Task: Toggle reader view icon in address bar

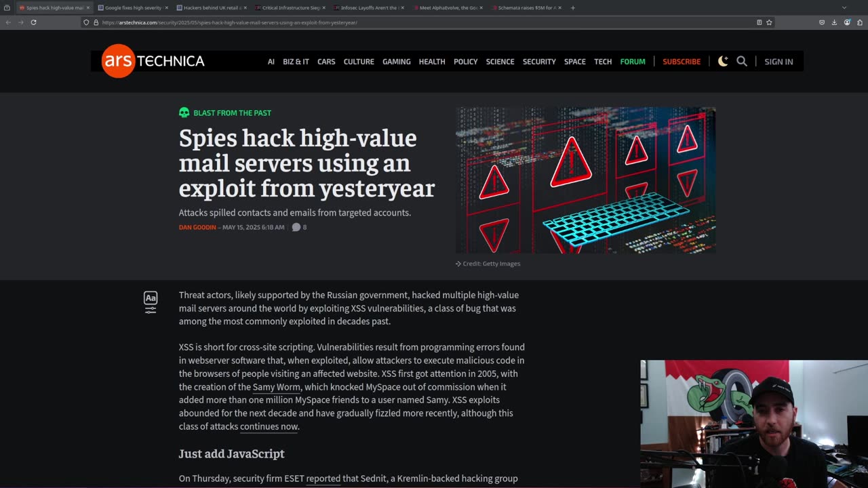Action: click(759, 22)
